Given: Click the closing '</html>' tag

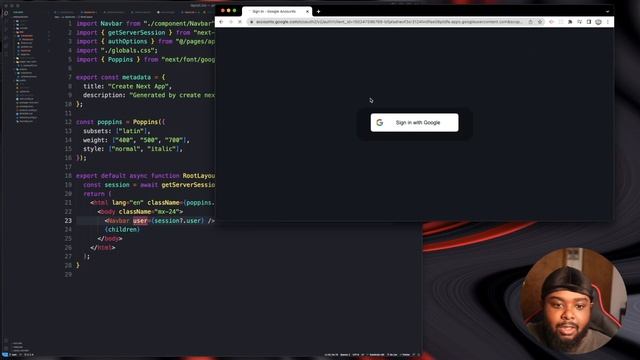Looking at the screenshot, I should (102, 247).
